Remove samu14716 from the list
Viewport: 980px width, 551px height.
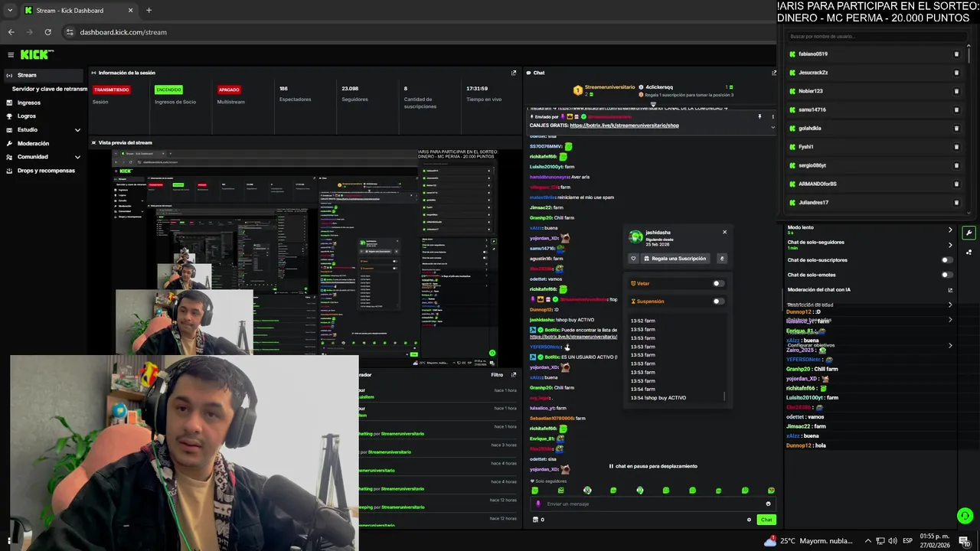(x=956, y=109)
